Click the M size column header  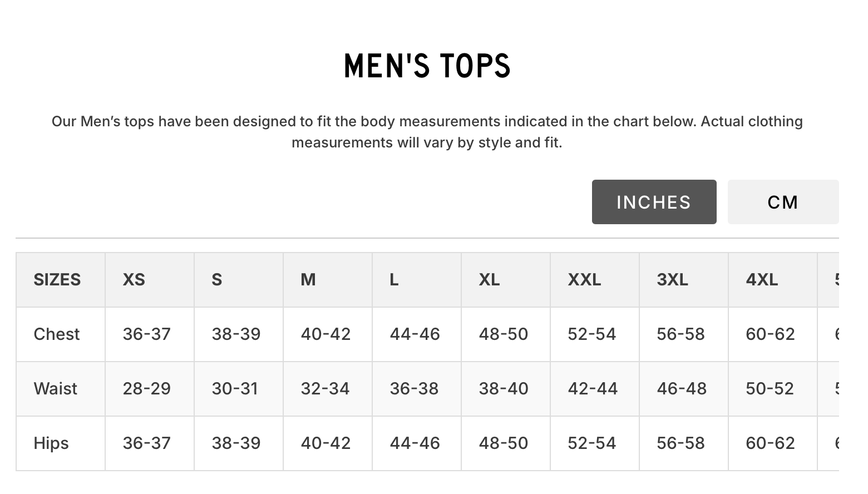pos(308,279)
